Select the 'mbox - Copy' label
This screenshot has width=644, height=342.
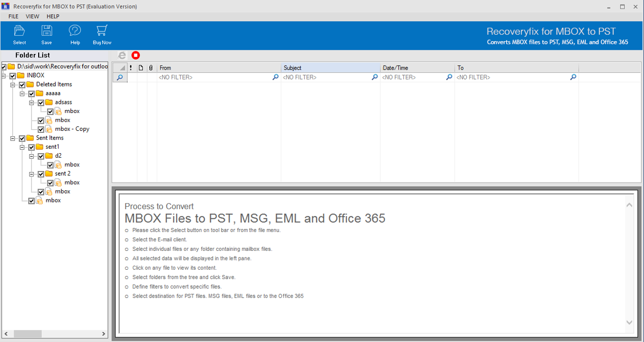click(x=72, y=129)
